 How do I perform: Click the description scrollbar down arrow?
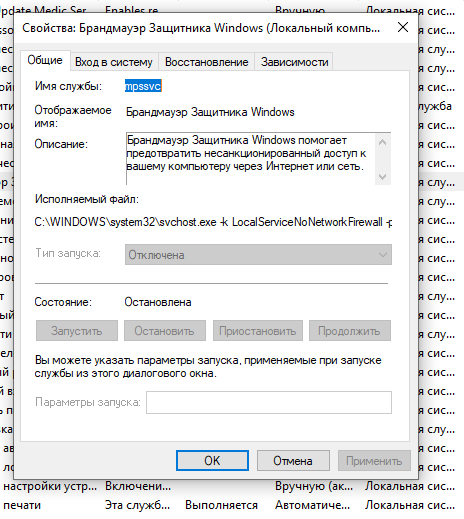pos(383,176)
